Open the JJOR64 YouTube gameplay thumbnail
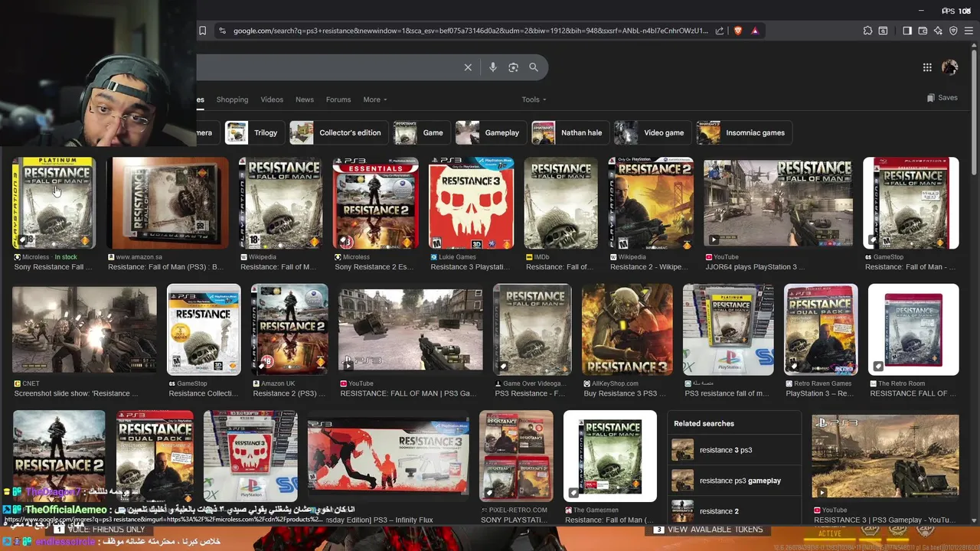The width and height of the screenshot is (980, 551). coord(778,203)
